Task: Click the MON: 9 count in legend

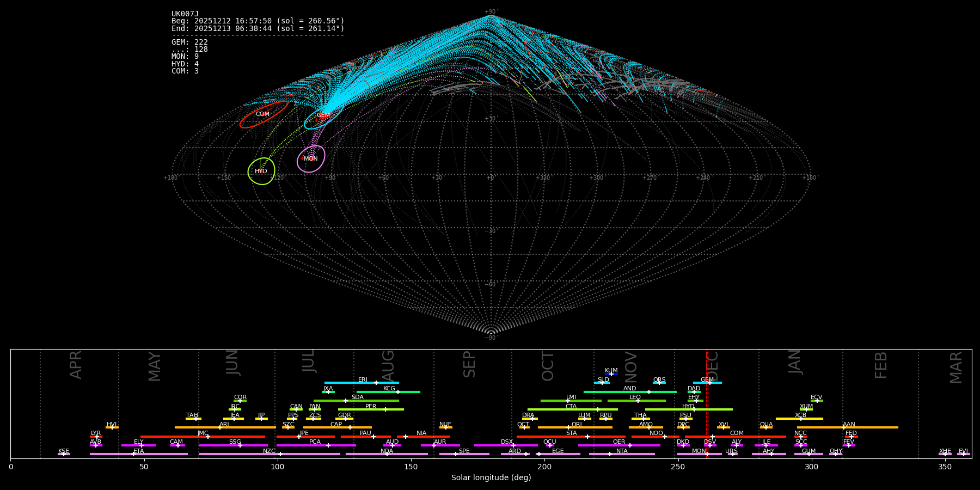Action: pos(185,57)
